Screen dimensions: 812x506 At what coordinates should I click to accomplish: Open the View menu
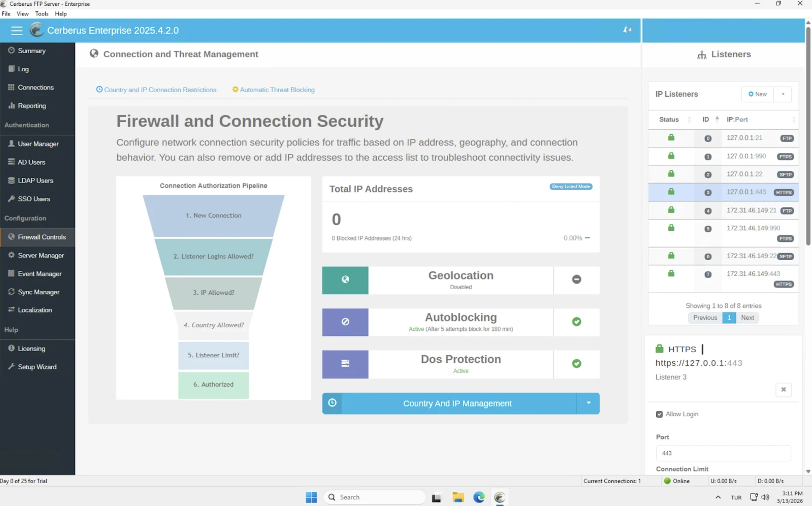(22, 14)
